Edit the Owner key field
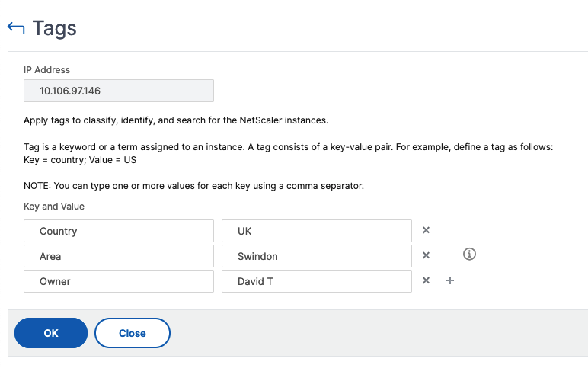 pos(119,281)
